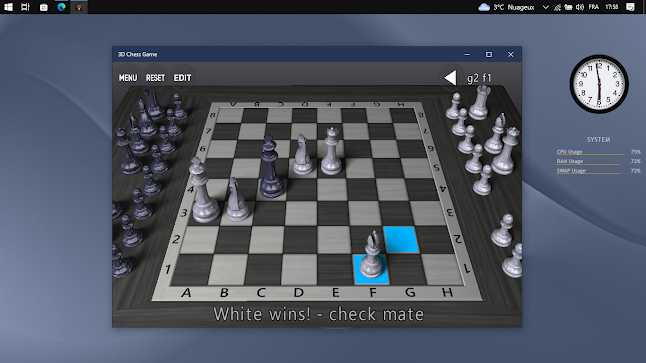Open Microsoft Edge from the taskbar
Viewport: 646px width, 363px height.
click(x=61, y=7)
